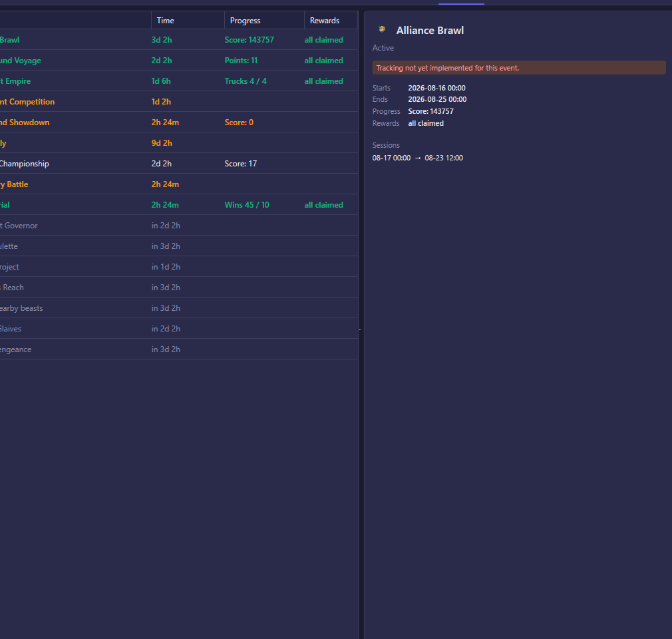Select the Competition event row
This screenshot has width=672, height=639.
point(179,101)
